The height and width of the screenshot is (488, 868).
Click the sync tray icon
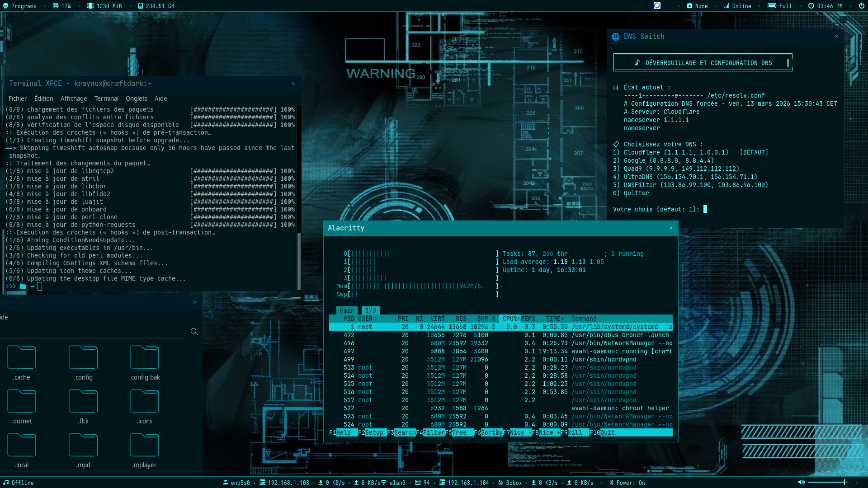[657, 6]
